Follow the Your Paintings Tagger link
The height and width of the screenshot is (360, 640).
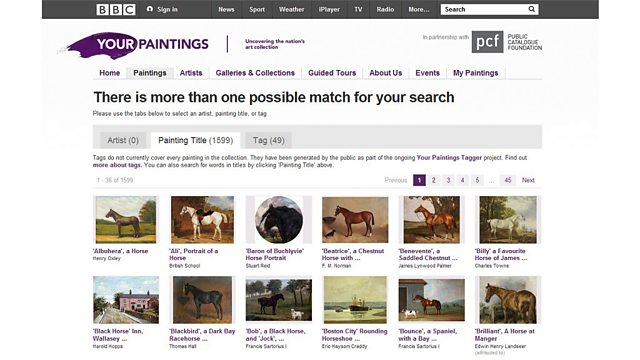pos(449,158)
